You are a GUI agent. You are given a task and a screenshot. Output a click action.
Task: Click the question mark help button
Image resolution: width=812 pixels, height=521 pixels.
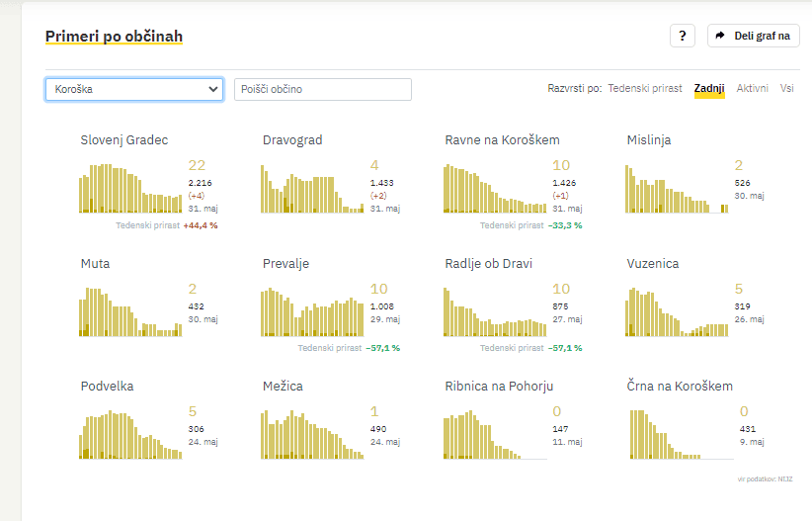[x=683, y=36]
